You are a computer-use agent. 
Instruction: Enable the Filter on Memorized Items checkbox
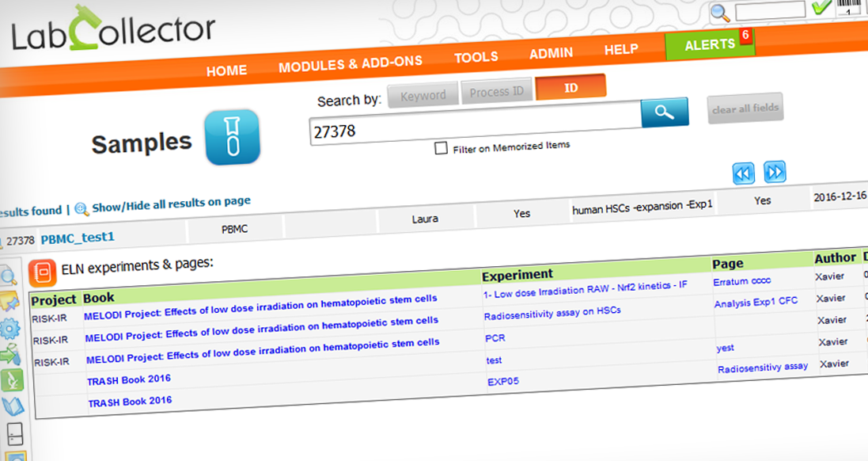[x=442, y=148]
